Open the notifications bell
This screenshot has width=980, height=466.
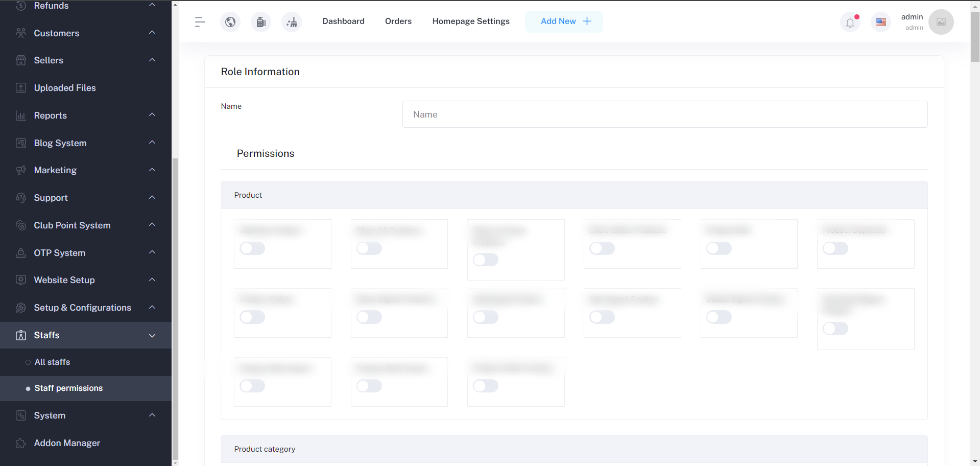850,22
